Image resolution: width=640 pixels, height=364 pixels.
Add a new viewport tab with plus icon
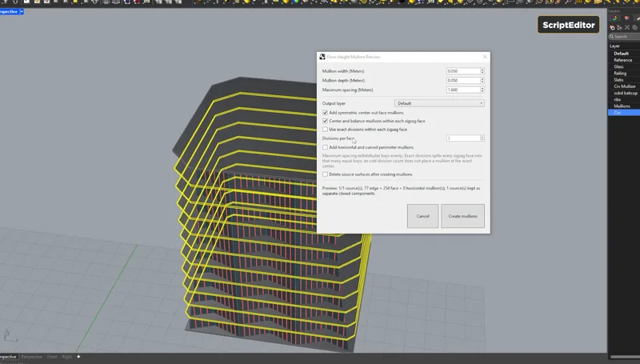coord(78,357)
